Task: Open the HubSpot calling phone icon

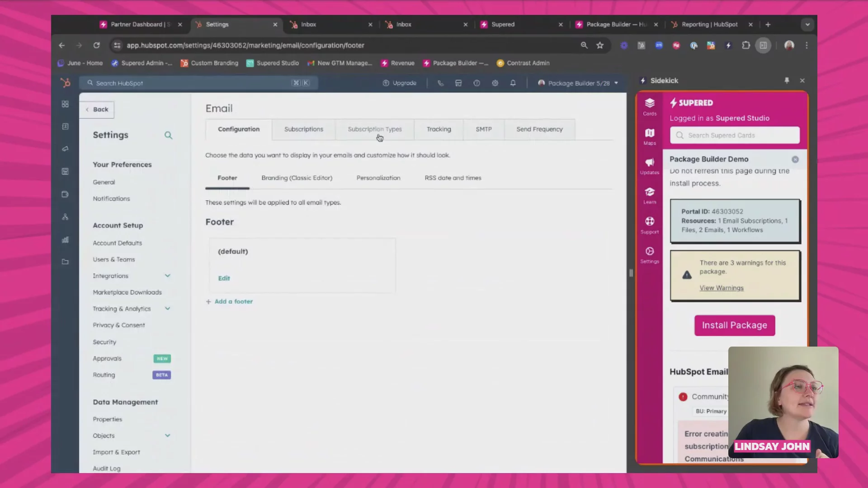Action: pyautogui.click(x=440, y=83)
